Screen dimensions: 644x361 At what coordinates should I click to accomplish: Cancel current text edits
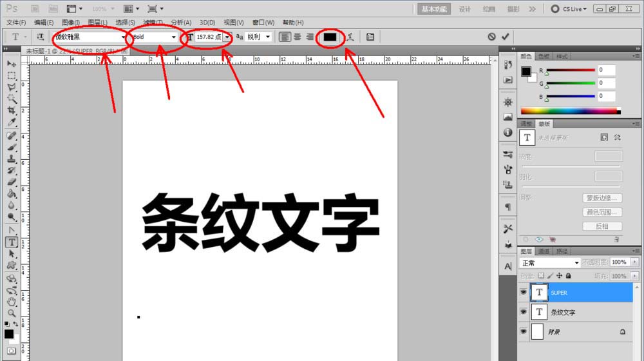491,37
